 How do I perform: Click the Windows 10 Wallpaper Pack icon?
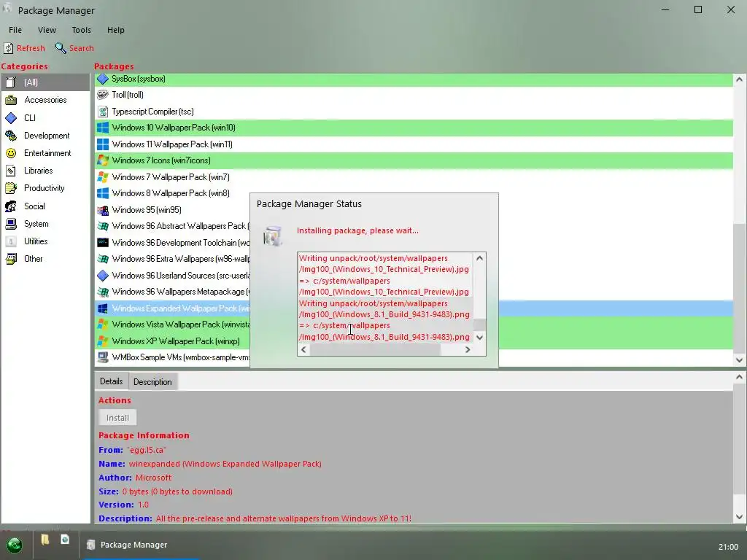coord(102,128)
